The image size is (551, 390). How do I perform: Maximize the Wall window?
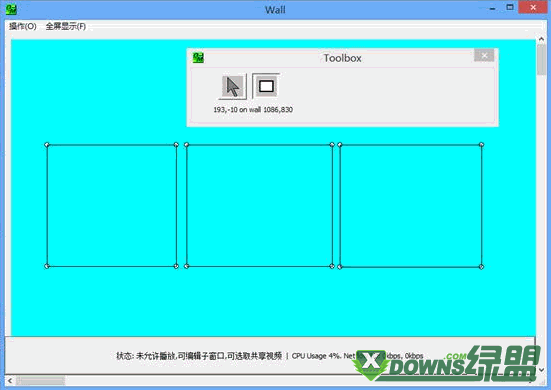510,7
